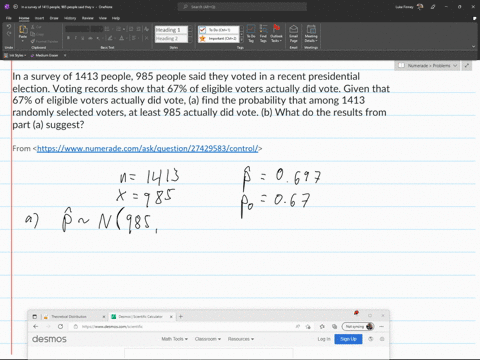Switch to the Review ribbon tab
The width and height of the screenshot is (480, 360).
pyautogui.click(x=88, y=18)
